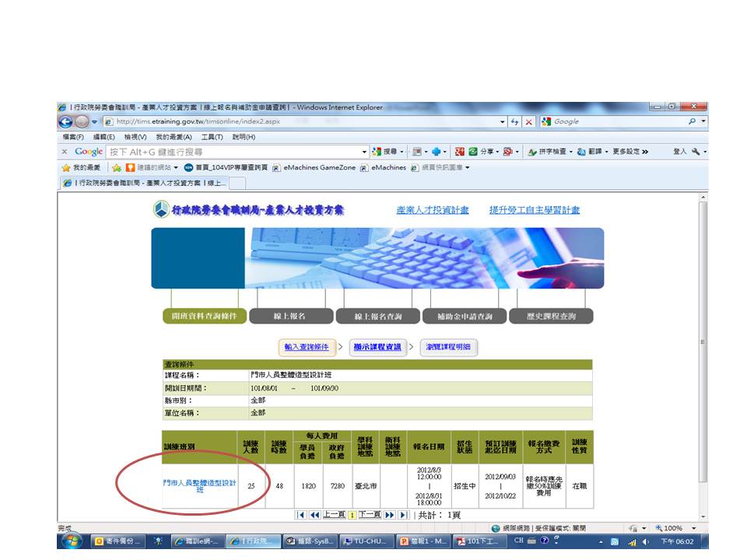Viewport: 747px width, 560px height.
Task: Select the 線上報名查詢 navigation tab
Action: click(x=378, y=317)
